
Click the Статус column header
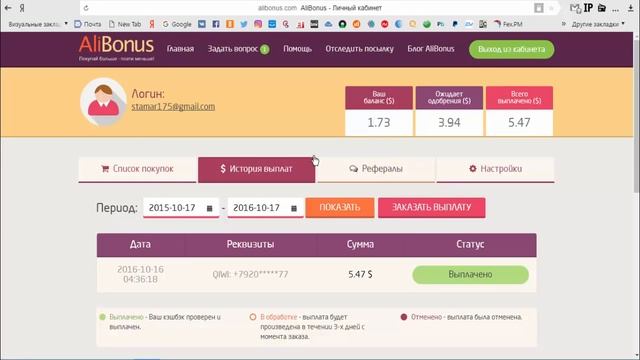(x=470, y=244)
